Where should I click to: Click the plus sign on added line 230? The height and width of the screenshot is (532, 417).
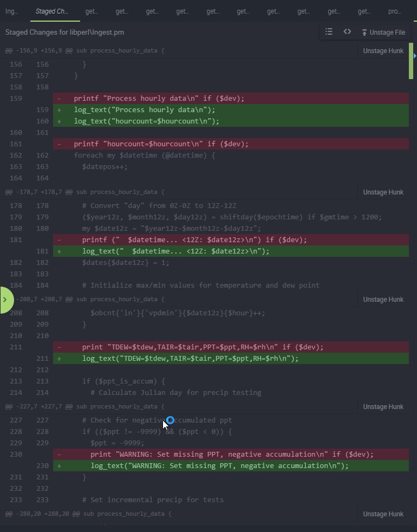(60, 466)
